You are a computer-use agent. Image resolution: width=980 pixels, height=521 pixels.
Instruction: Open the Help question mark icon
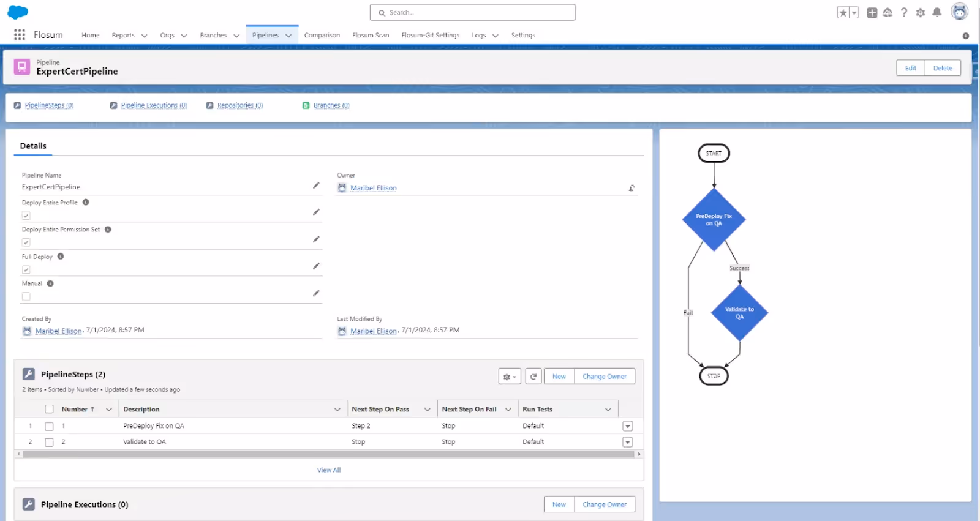[904, 12]
